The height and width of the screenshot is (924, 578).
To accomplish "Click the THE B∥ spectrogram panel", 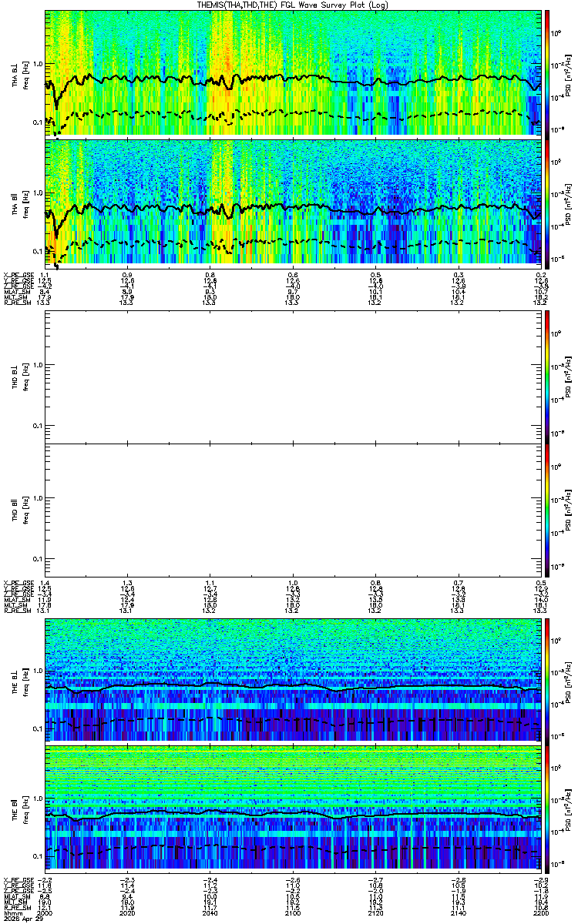I will (x=293, y=809).
